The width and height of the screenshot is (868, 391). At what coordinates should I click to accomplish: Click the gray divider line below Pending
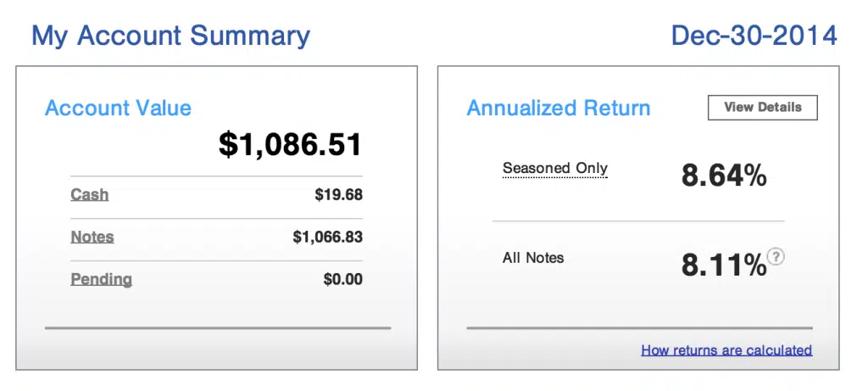click(217, 327)
